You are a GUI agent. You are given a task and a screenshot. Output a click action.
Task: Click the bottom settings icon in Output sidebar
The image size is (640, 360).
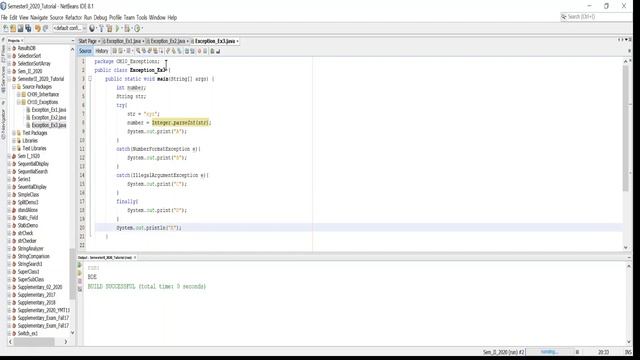[80, 289]
